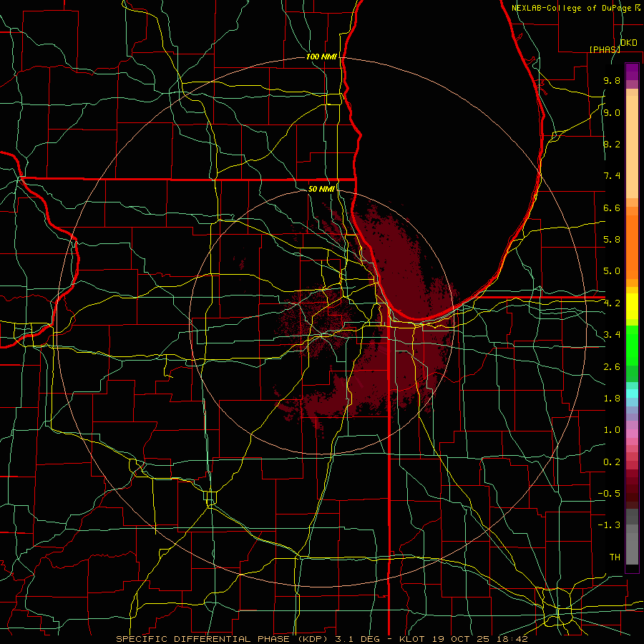644x644 pixels.
Task: Click the 4.2 legend value
Action: (612, 303)
